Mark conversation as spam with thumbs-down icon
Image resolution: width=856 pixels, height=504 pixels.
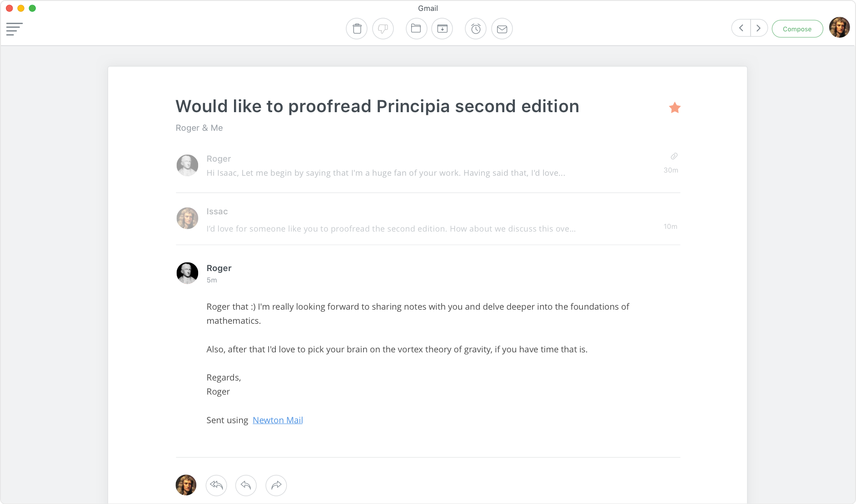pos(383,28)
